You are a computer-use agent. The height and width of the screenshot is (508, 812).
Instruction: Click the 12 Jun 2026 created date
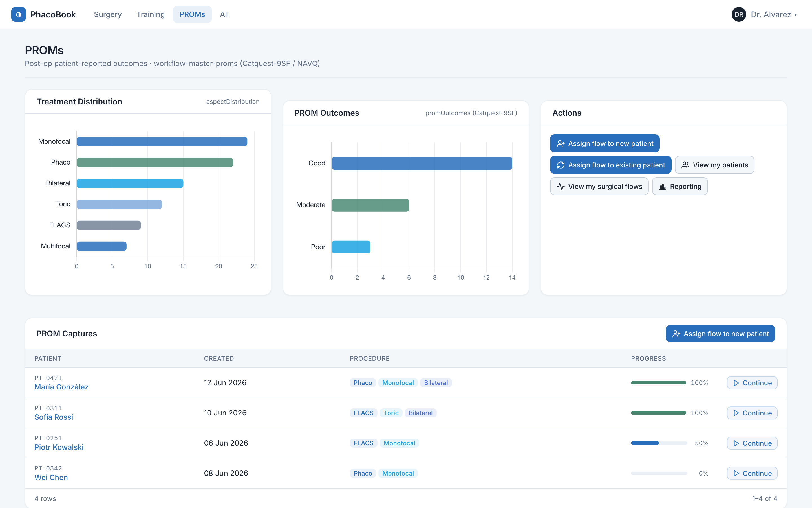coord(225,383)
